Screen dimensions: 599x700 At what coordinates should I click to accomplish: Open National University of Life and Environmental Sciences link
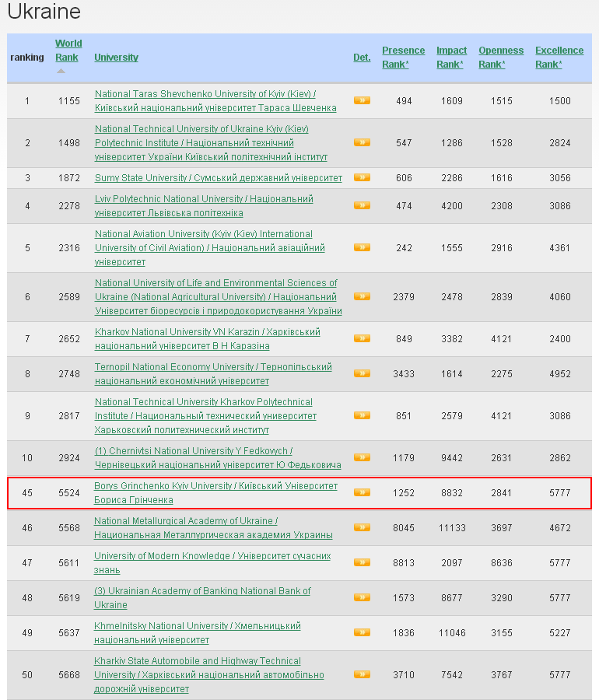pyautogui.click(x=219, y=297)
